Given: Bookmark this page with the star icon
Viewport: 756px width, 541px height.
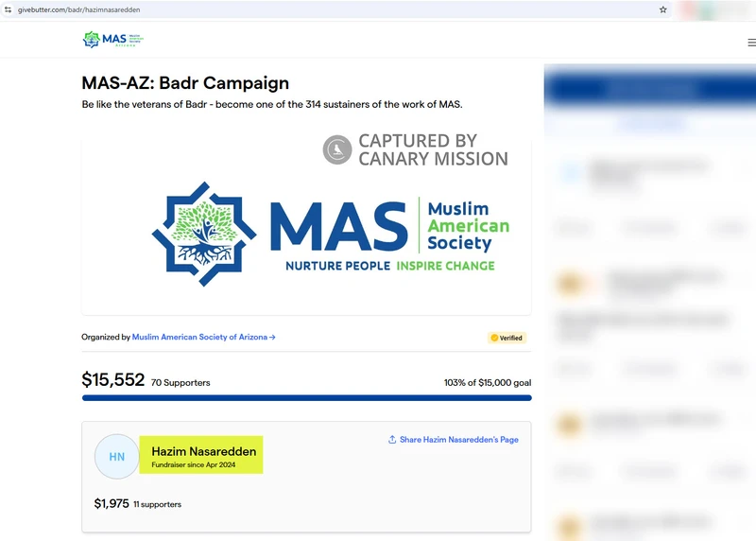Looking at the screenshot, I should [x=663, y=9].
